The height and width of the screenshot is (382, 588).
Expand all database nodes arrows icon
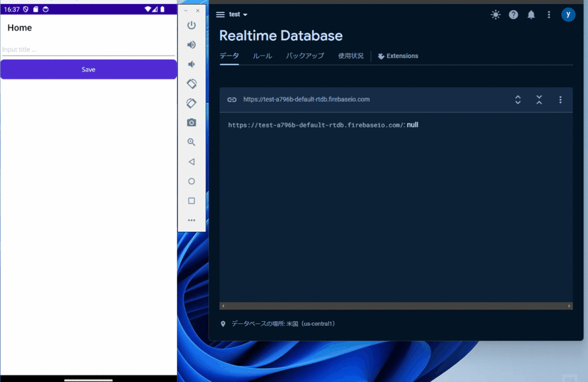point(517,100)
